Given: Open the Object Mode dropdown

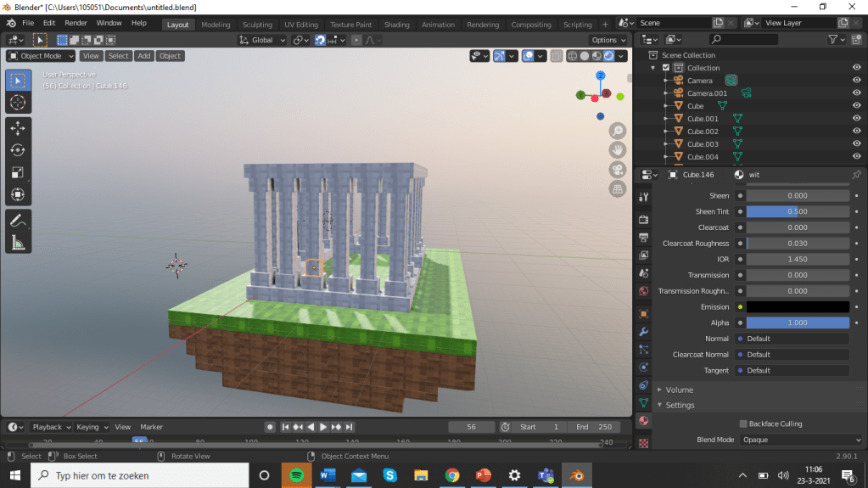Looking at the screenshot, I should [x=41, y=56].
